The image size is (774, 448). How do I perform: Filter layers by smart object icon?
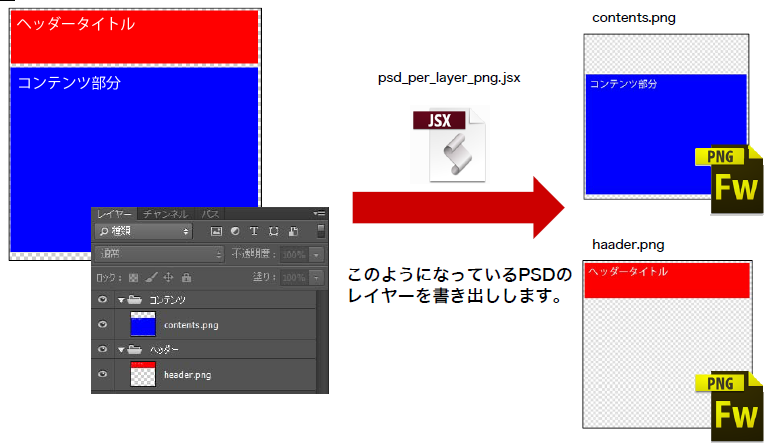point(293,231)
